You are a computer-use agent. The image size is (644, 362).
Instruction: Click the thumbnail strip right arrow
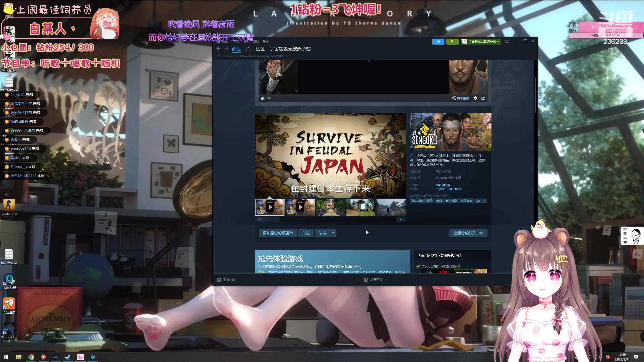coord(401,220)
